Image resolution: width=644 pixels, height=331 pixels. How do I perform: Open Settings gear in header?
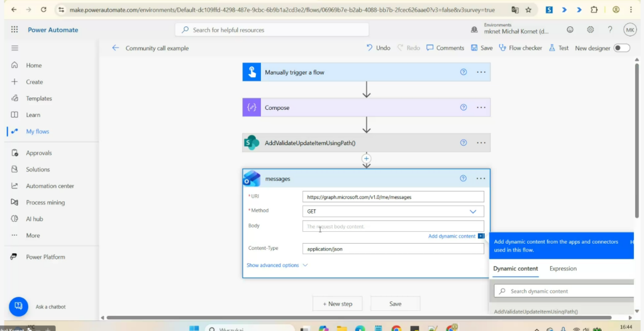point(590,30)
